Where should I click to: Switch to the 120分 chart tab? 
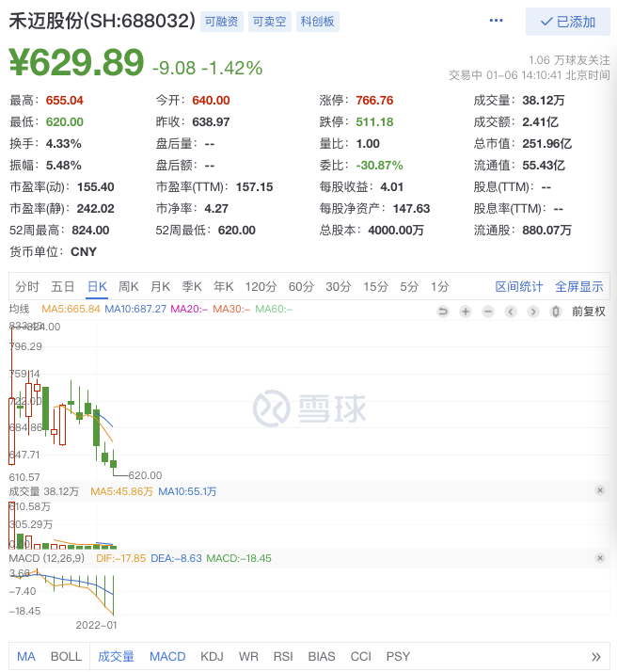[261, 286]
